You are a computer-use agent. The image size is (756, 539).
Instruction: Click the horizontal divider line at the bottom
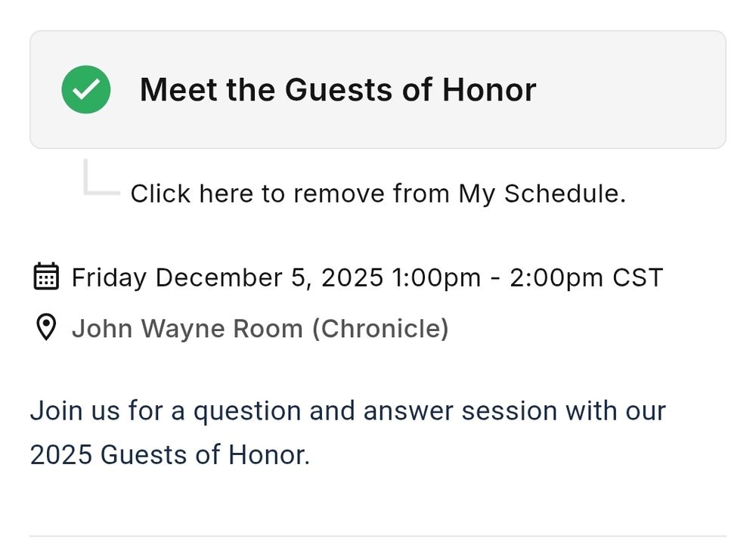[x=378, y=536]
